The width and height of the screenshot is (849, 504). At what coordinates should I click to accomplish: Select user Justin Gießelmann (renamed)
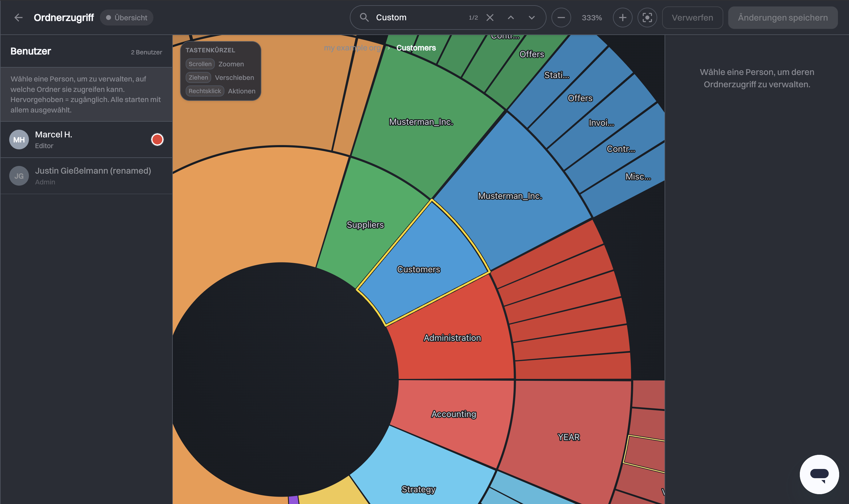pos(87,176)
